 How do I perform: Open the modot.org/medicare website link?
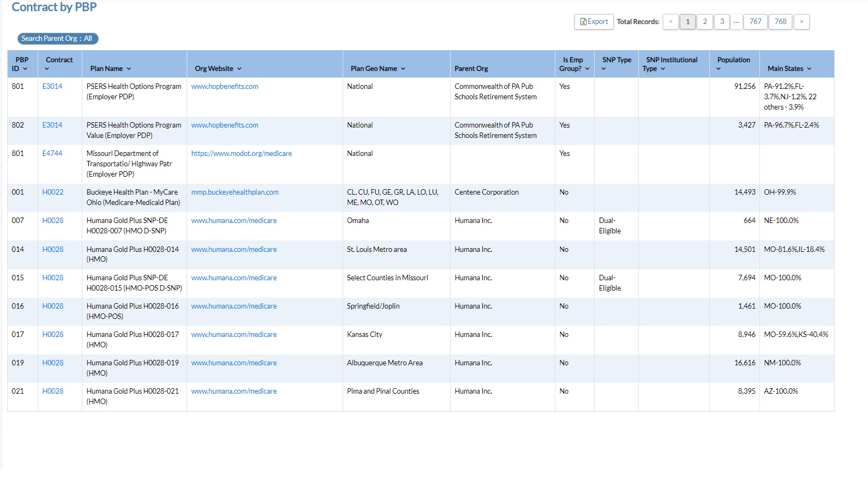coord(241,154)
